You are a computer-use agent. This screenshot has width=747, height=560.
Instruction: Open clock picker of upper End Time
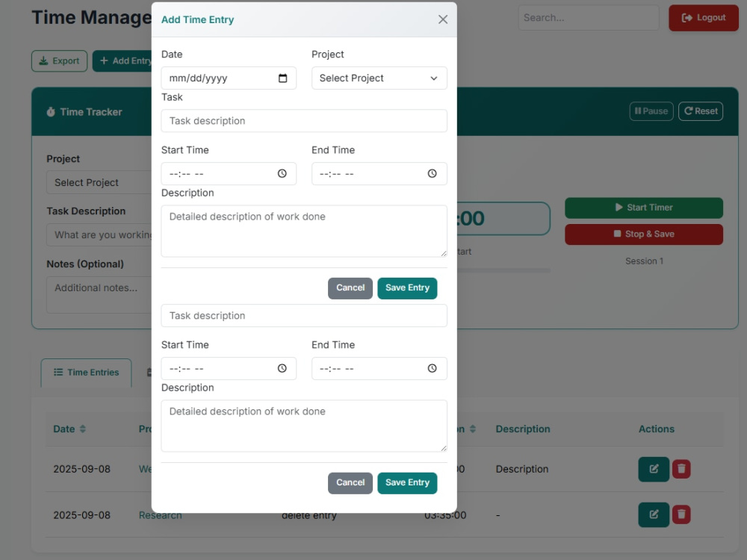click(432, 174)
